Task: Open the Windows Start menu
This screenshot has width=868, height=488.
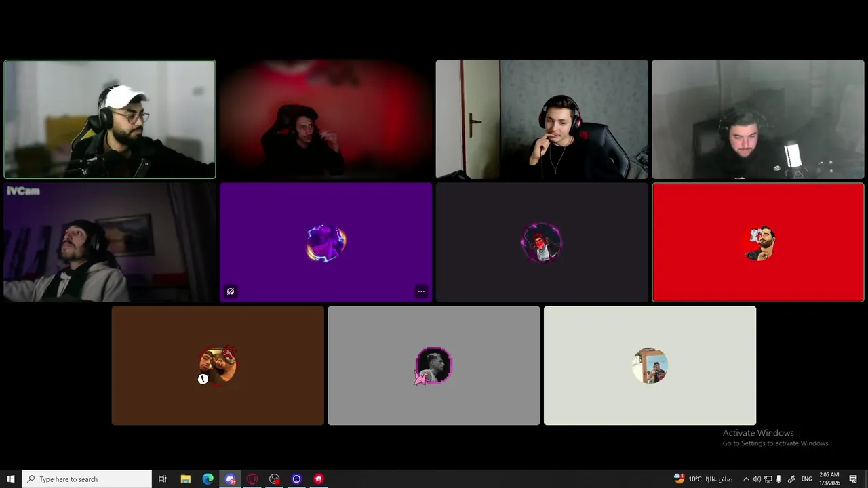Action: 11,479
